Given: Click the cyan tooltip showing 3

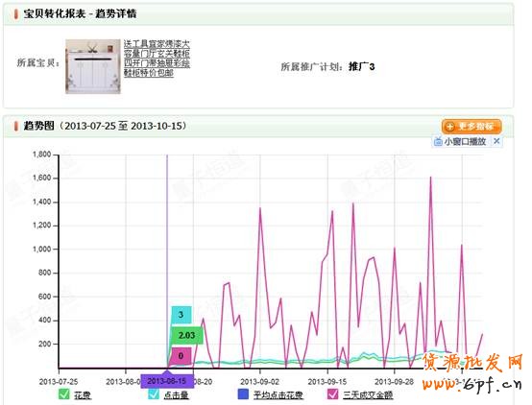Looking at the screenshot, I should [181, 315].
